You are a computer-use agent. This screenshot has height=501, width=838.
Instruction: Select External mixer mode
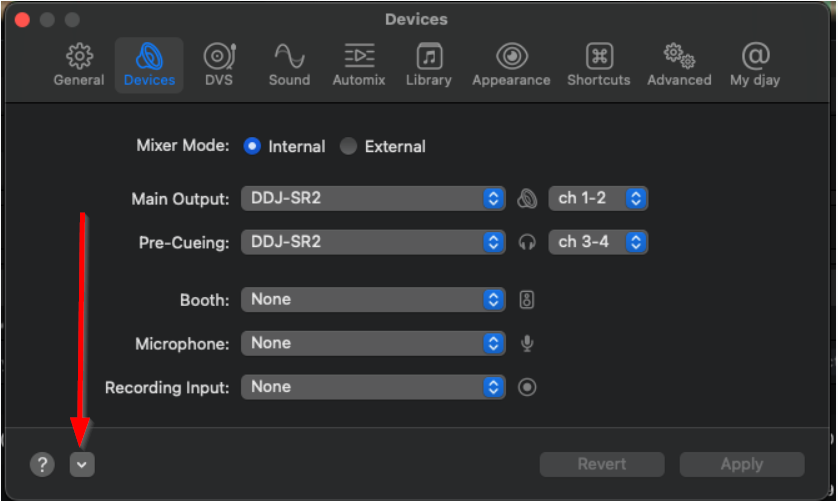pyautogui.click(x=348, y=146)
